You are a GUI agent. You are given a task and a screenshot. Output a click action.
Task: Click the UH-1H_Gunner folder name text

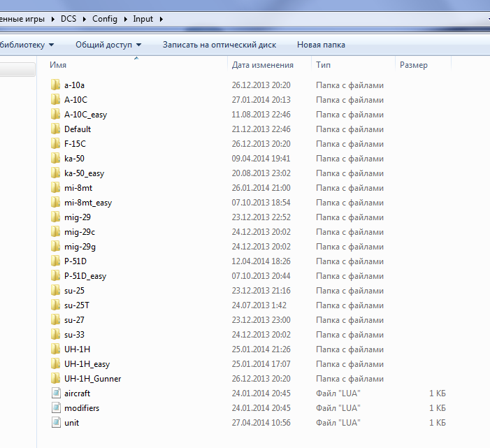coord(92,379)
